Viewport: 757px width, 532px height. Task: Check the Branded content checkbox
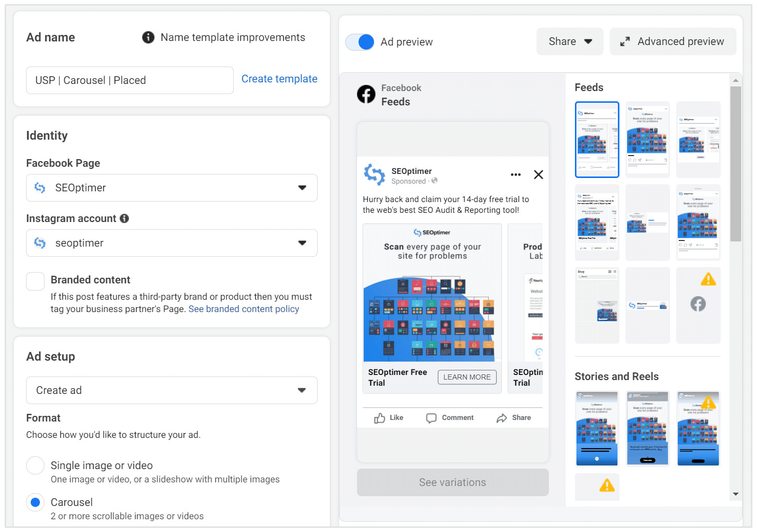[35, 281]
